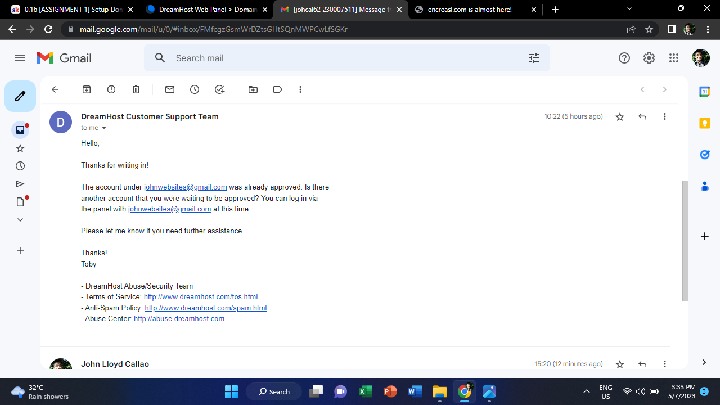
Task: Hide side panel chevron
Action: [704, 362]
